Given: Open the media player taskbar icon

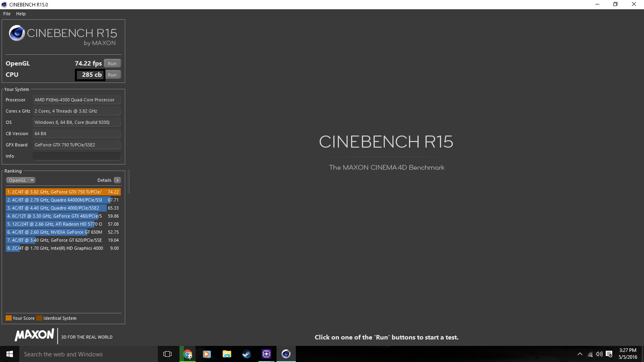Looking at the screenshot, I should pyautogui.click(x=207, y=354).
